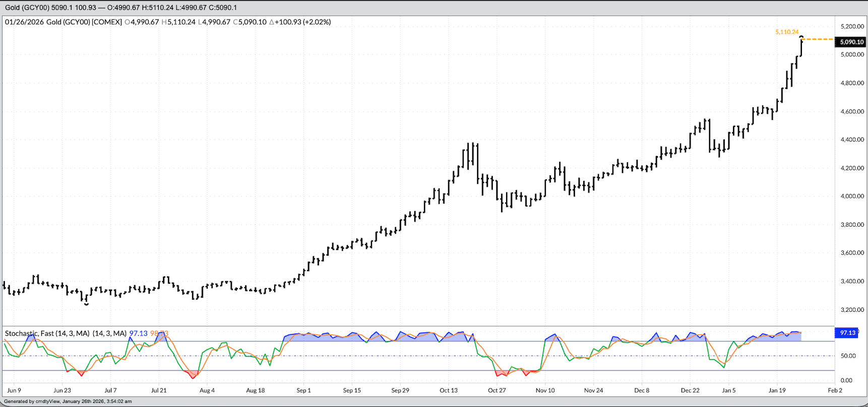This screenshot has width=868, height=407.
Task: Click the orange dashed last-price line
Action: tap(819, 39)
